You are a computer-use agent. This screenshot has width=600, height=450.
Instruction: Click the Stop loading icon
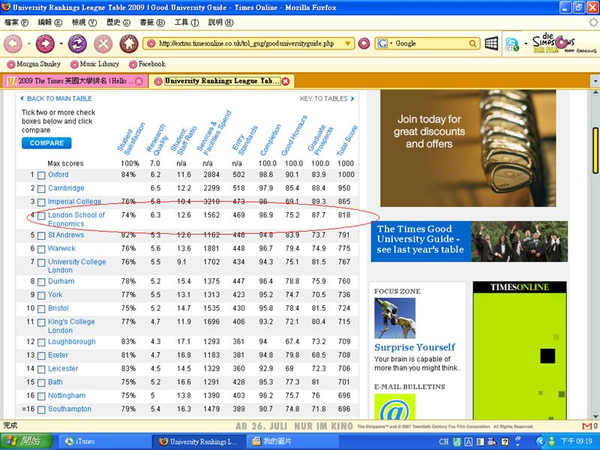(x=103, y=44)
